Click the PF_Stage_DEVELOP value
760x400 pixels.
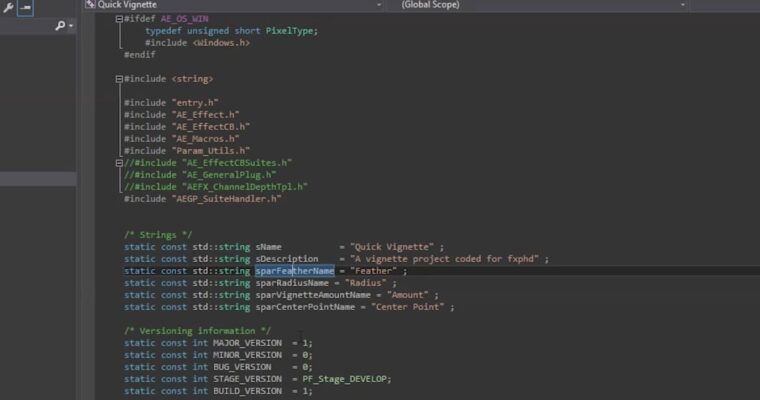click(345, 379)
